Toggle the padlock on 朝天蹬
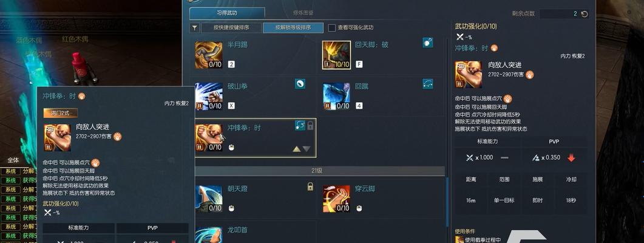This screenshot has height=243, width=644. 311,187
